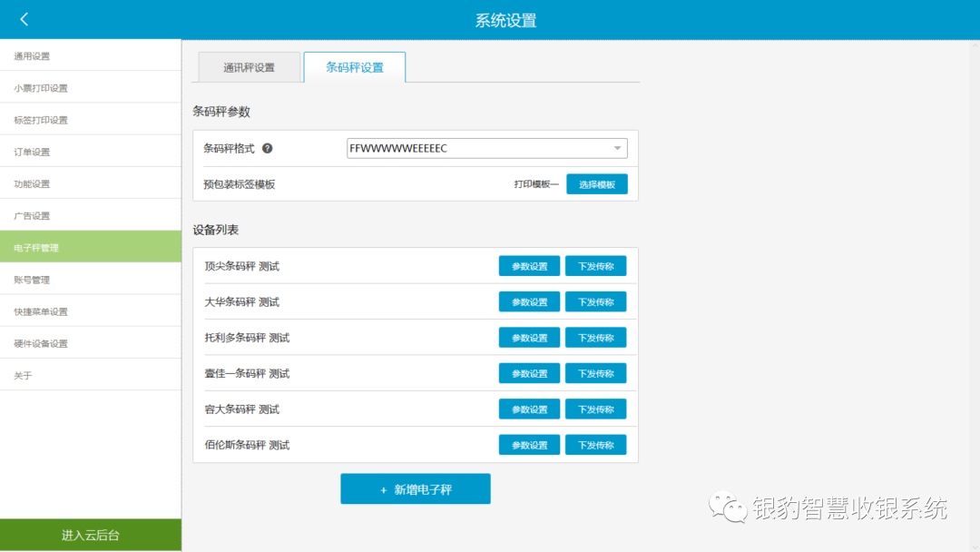Click 参数设置 for 顶尖条码秤 测试
The height and width of the screenshot is (552, 980).
coord(529,265)
